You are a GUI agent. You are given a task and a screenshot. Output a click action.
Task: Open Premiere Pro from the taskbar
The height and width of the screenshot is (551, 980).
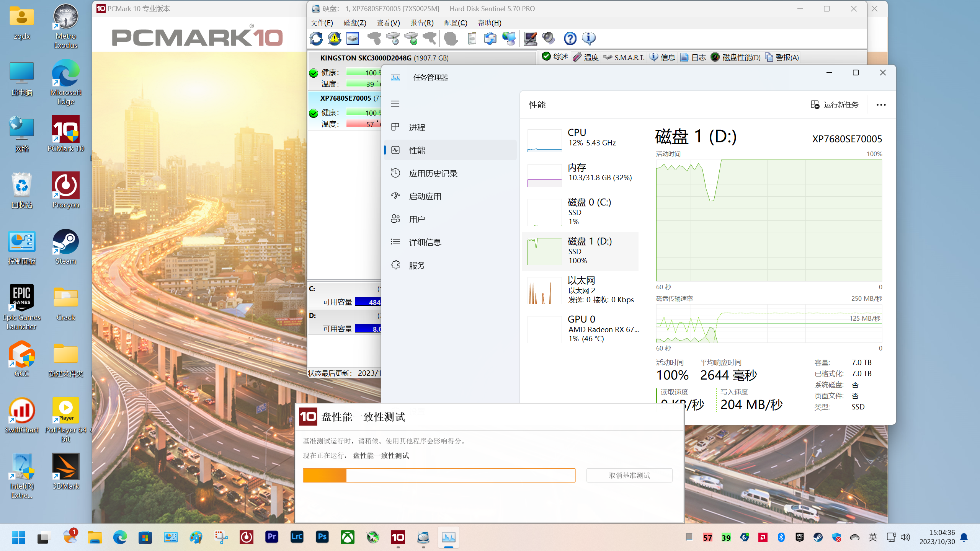[x=272, y=537]
